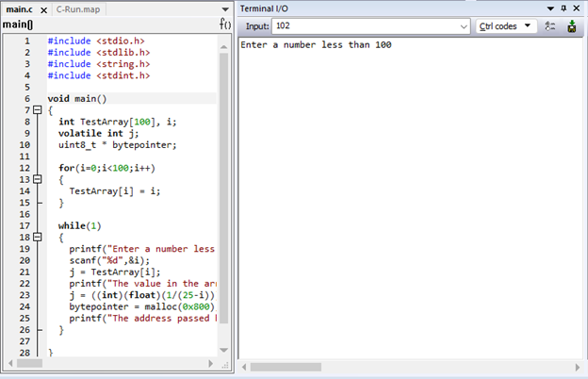Open the Terminal I/O window options arrow
This screenshot has height=379, width=588.
549,8
